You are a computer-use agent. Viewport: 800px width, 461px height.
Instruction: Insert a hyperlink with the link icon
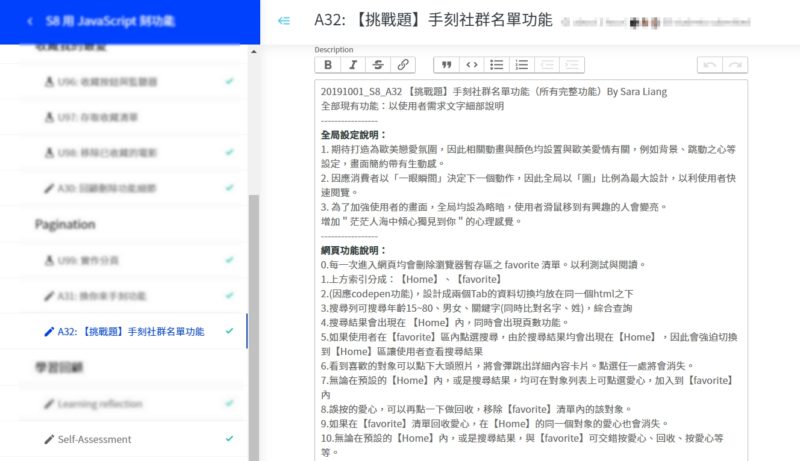click(x=403, y=65)
